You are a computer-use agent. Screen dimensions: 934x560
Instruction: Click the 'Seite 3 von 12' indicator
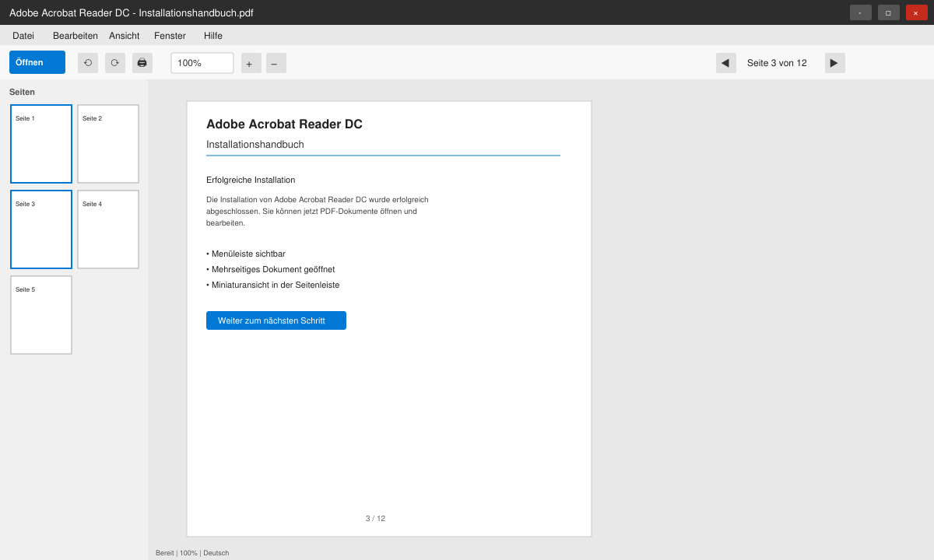point(777,63)
